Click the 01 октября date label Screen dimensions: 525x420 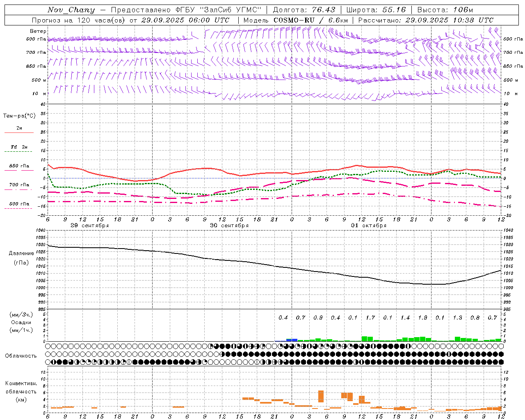(x=369, y=226)
